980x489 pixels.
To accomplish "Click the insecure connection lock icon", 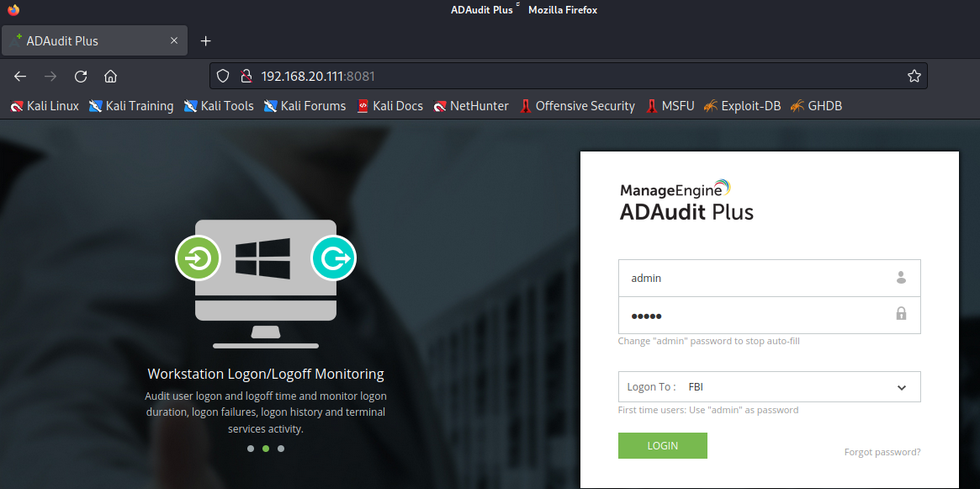I will tap(246, 77).
